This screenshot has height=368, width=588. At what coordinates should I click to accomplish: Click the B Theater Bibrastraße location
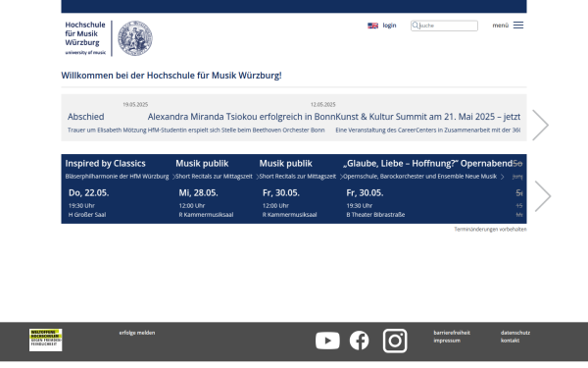(375, 215)
